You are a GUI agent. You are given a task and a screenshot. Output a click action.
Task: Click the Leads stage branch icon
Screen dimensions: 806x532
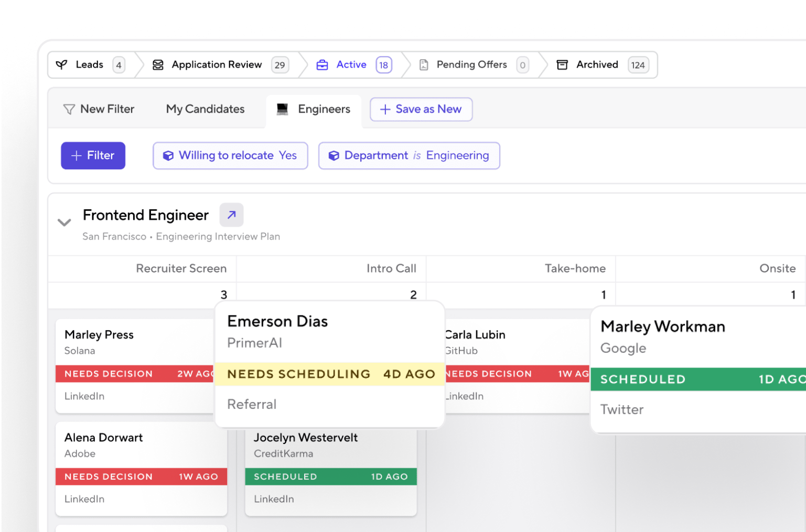(61, 64)
